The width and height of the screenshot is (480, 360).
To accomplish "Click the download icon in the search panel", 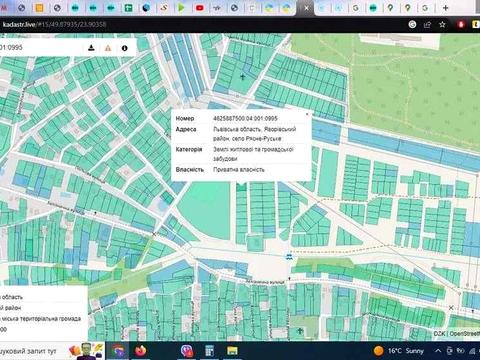I will point(91,48).
